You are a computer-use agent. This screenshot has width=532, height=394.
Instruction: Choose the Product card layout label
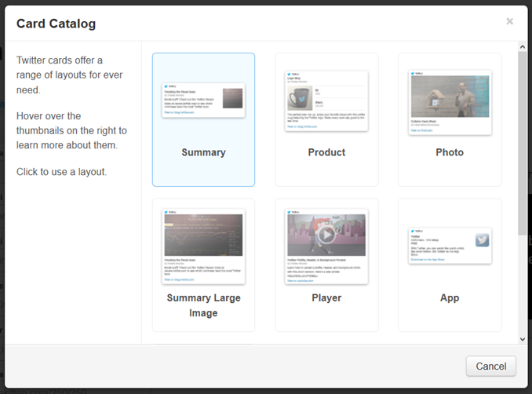tap(326, 152)
